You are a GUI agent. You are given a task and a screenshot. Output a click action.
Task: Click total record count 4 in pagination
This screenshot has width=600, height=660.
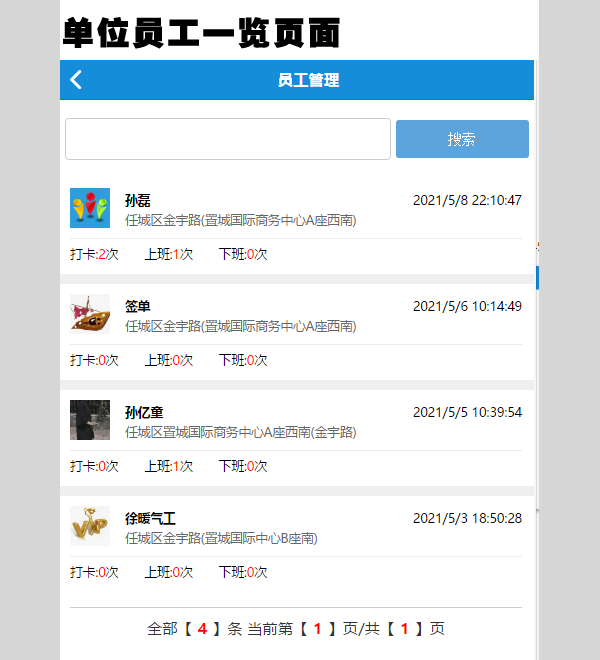click(x=202, y=629)
